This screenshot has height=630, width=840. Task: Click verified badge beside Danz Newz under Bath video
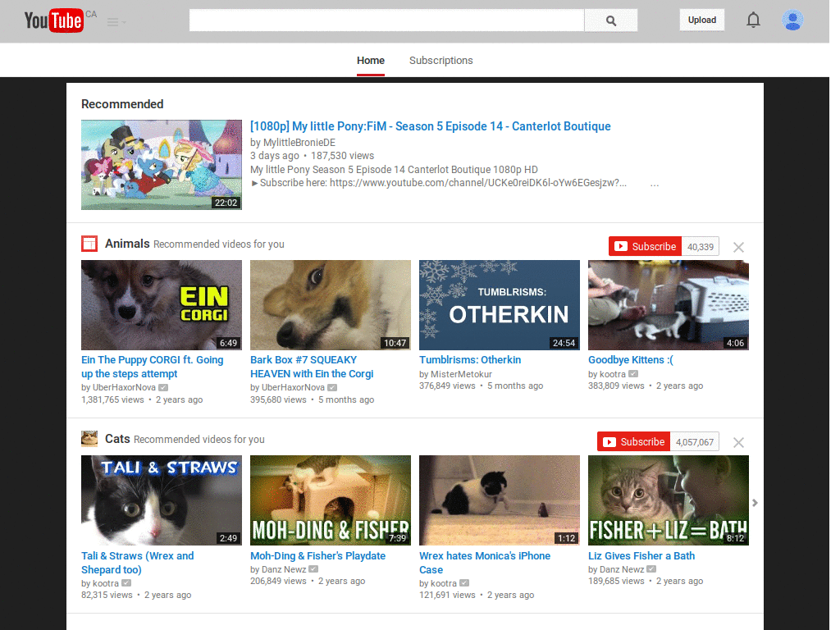point(651,569)
